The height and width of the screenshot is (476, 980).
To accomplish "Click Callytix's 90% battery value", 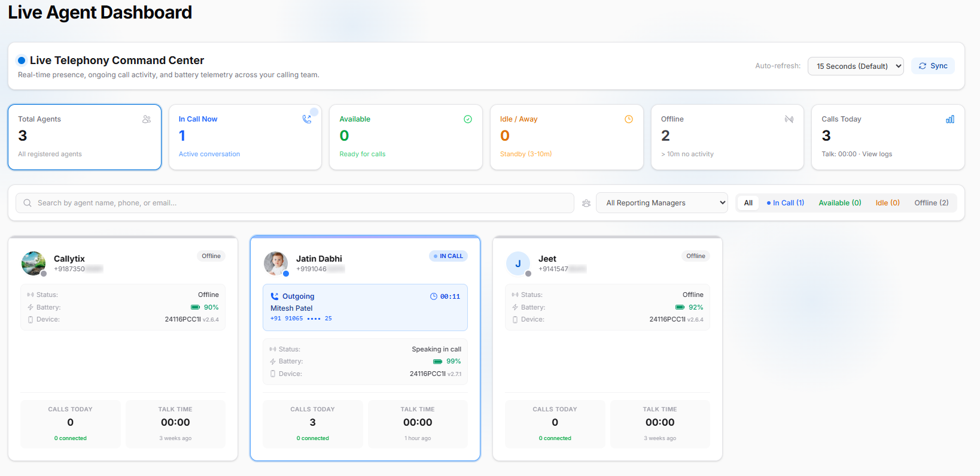I will click(211, 307).
